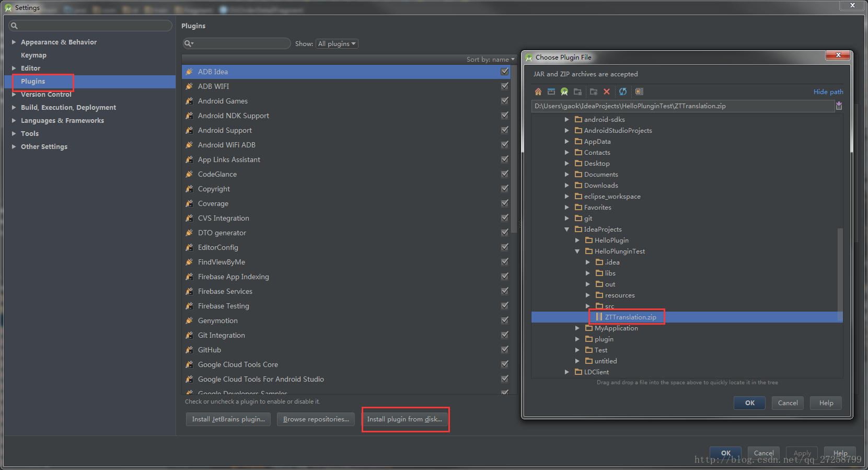Image resolution: width=868 pixels, height=470 pixels.
Task: Click the Desktop folder icon in file tree
Action: click(x=578, y=163)
